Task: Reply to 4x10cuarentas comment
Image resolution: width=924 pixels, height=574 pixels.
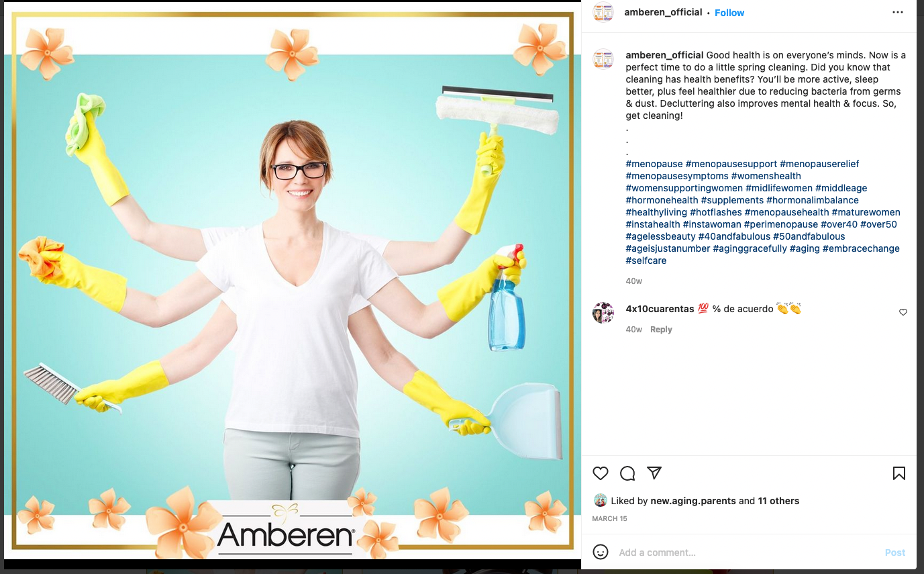Action: point(661,330)
